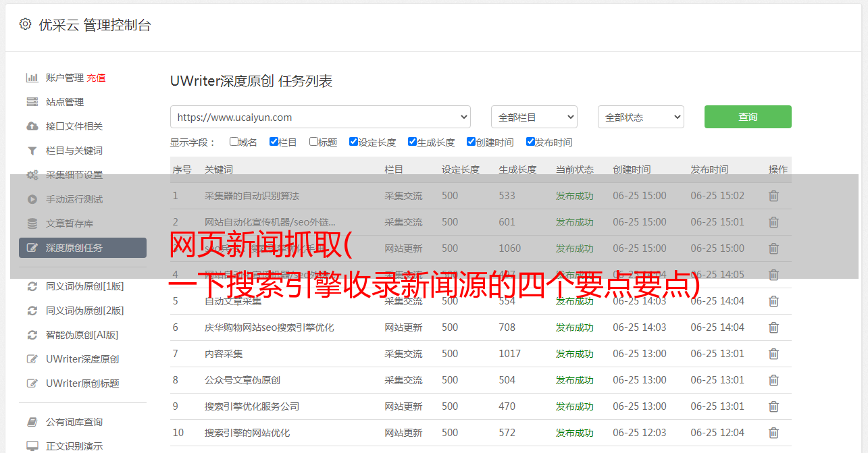The height and width of the screenshot is (453, 868).
Task: Click the red 充值 link
Action: (96, 78)
